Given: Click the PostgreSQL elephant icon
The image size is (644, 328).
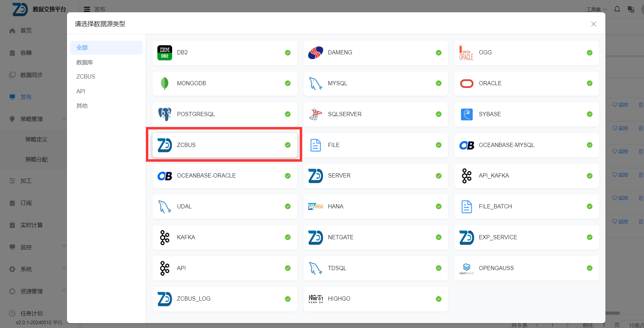Looking at the screenshot, I should click(x=164, y=114).
